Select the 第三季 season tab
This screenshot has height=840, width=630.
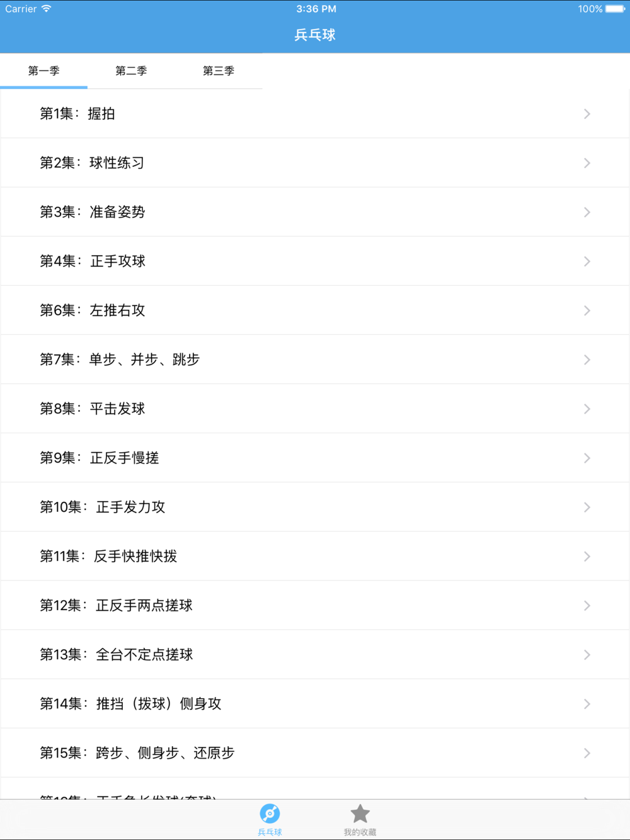click(219, 71)
